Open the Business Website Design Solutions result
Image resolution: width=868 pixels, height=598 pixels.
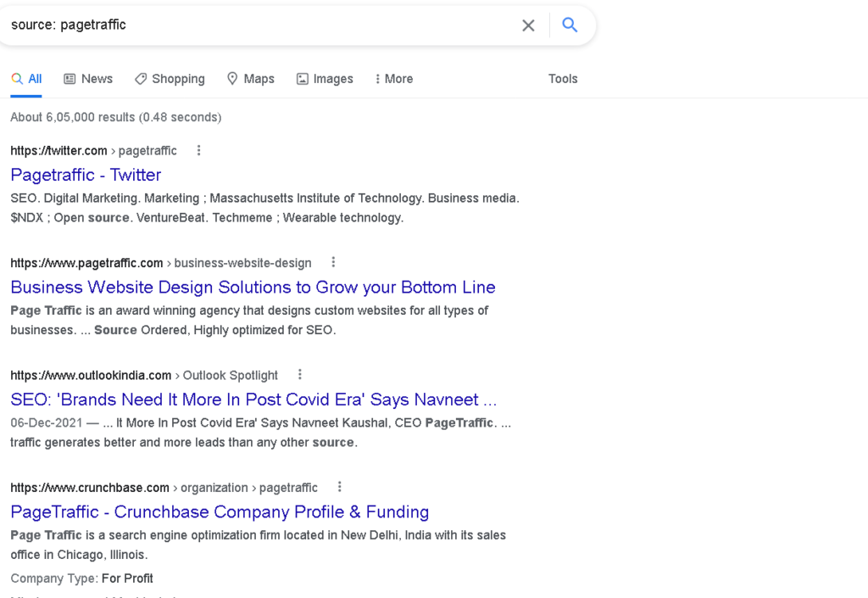pos(253,288)
